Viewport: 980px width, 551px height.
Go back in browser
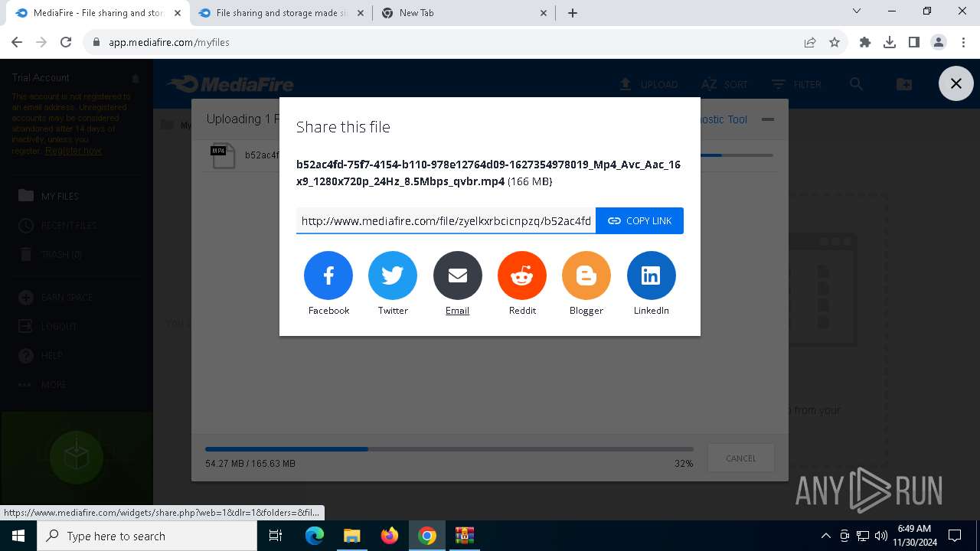tap(17, 42)
